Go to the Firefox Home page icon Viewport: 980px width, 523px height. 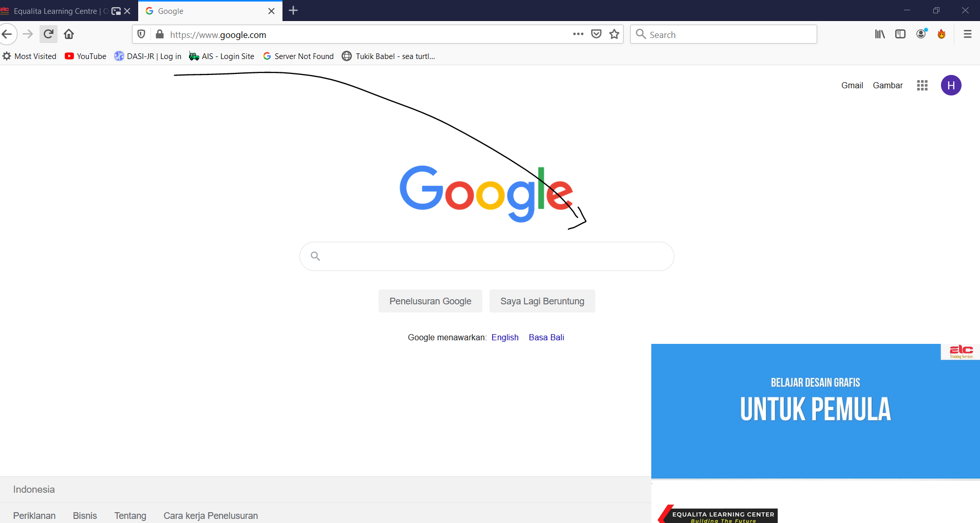(69, 34)
